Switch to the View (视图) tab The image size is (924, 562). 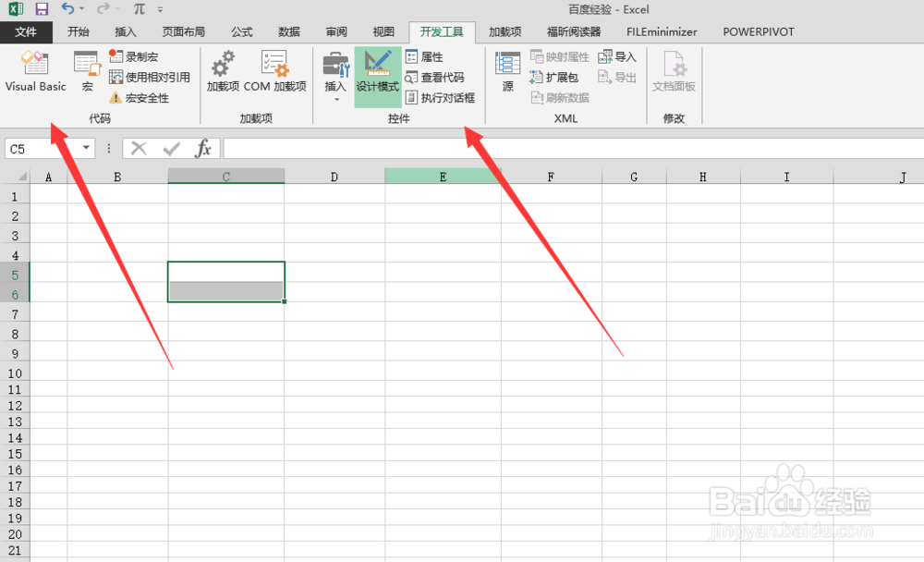point(383,31)
